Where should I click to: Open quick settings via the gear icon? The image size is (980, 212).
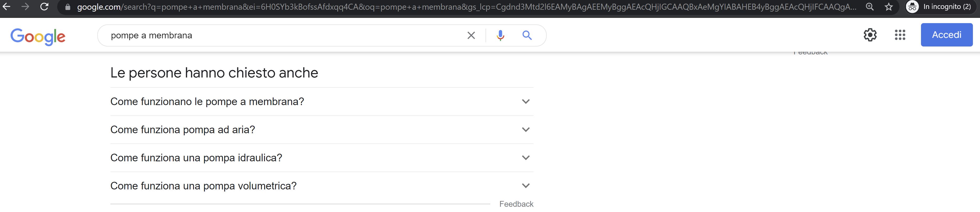tap(870, 35)
